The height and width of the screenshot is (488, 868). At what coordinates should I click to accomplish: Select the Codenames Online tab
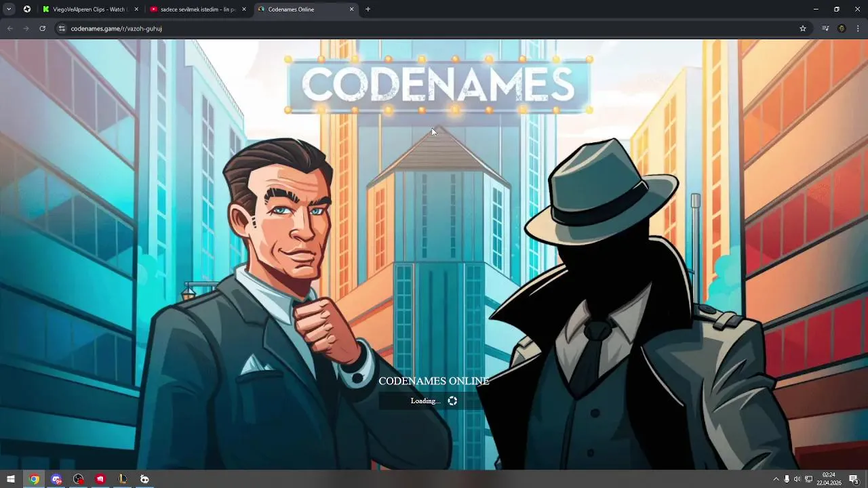coord(307,9)
